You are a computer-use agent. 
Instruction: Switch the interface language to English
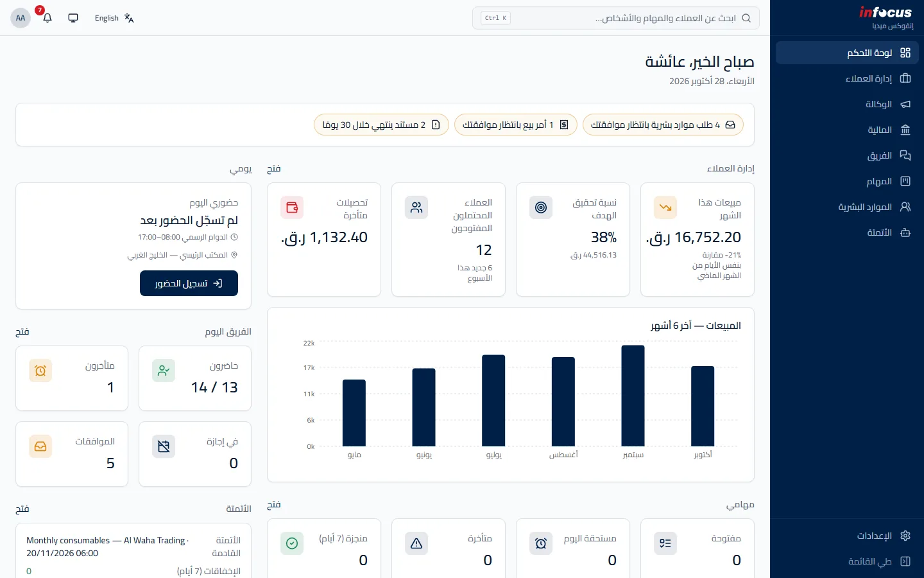[x=114, y=18]
